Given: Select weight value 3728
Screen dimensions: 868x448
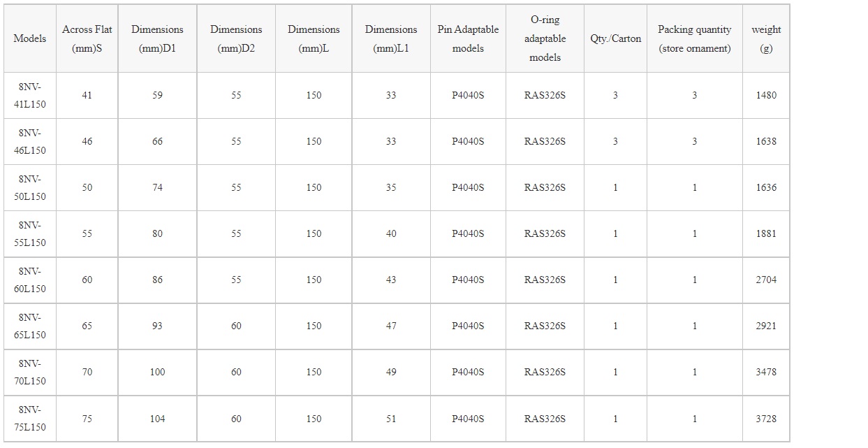Looking at the screenshot, I should coord(766,419).
